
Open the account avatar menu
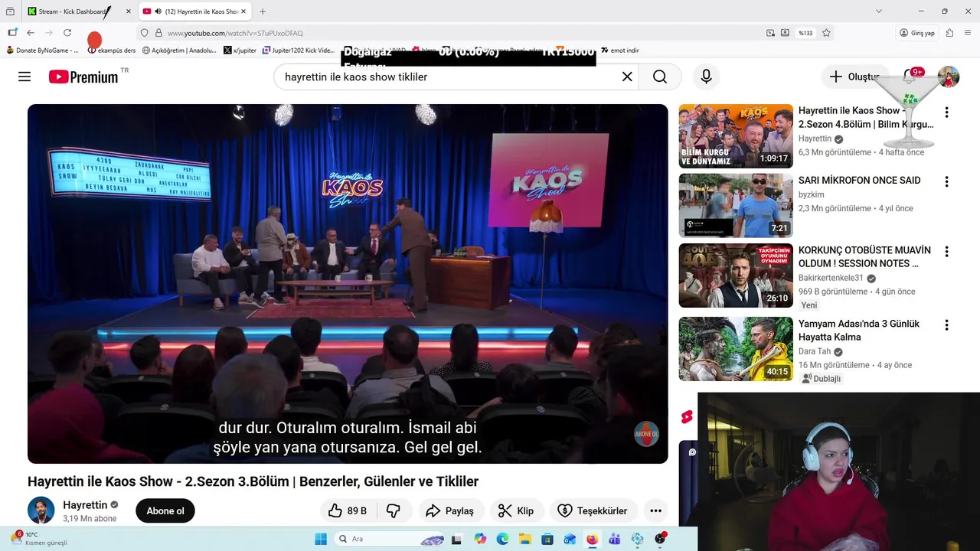[949, 77]
